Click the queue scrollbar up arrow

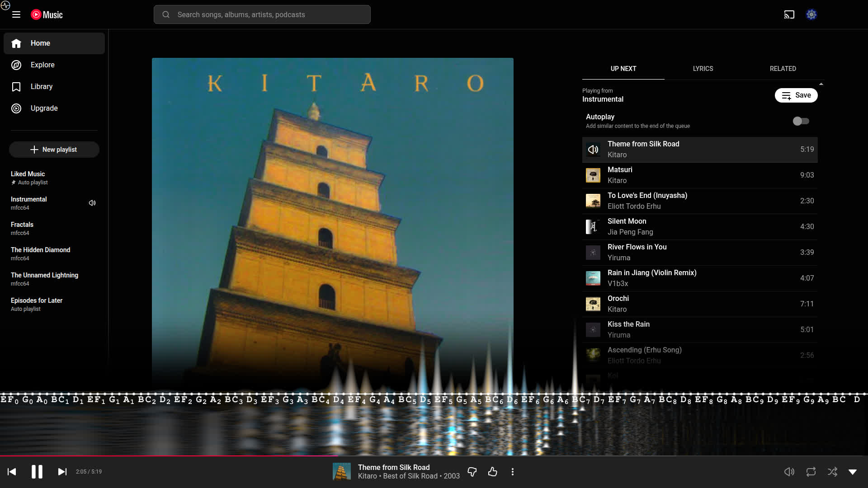point(821,84)
